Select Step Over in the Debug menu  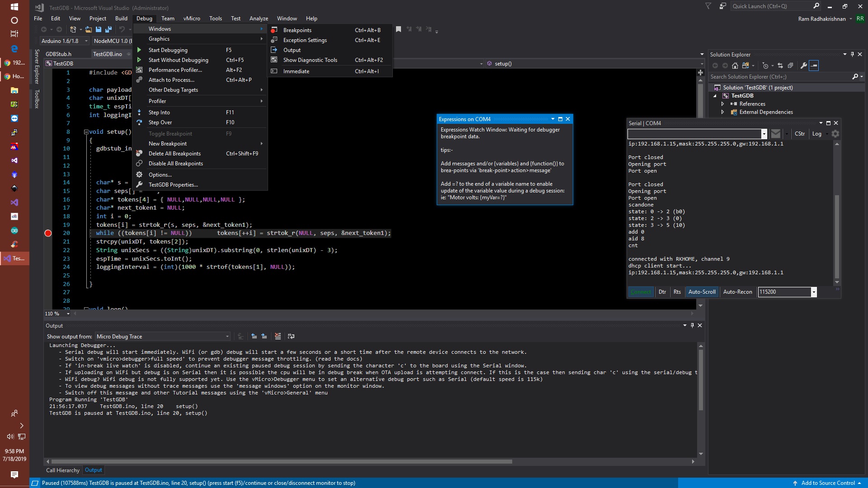click(200, 122)
